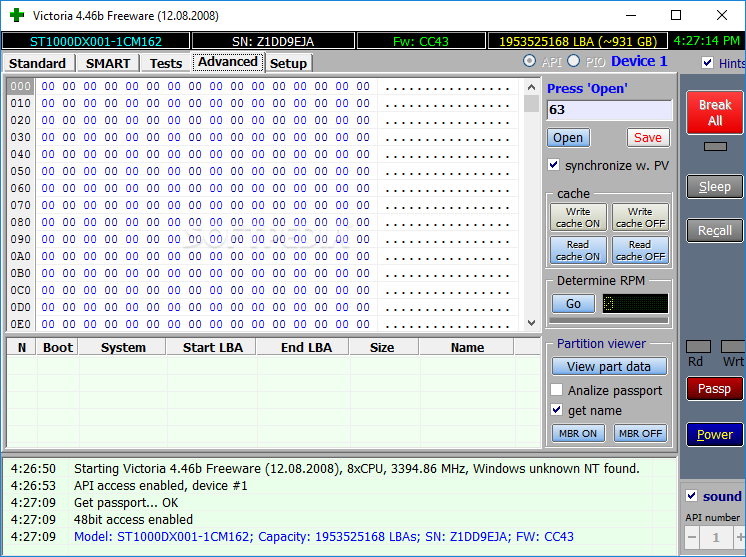Viewport: 746px width, 557px height.
Task: Toggle the Hints checkbox
Action: click(x=707, y=63)
